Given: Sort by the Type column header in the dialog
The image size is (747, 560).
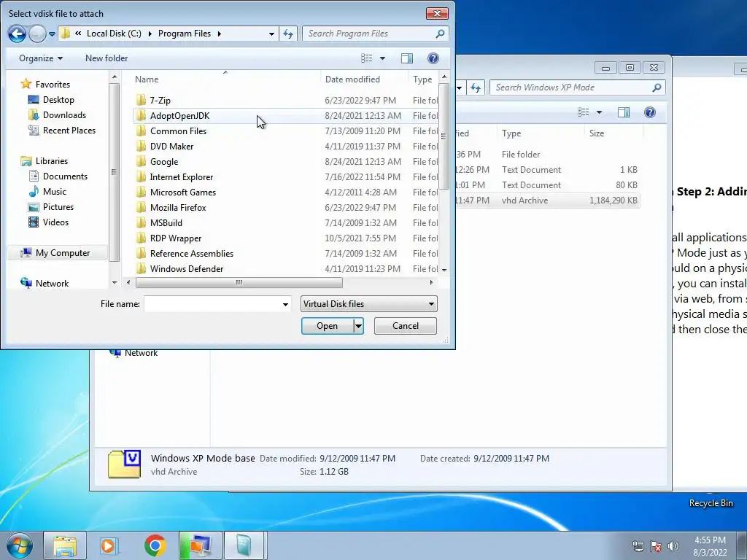Looking at the screenshot, I should tap(423, 79).
